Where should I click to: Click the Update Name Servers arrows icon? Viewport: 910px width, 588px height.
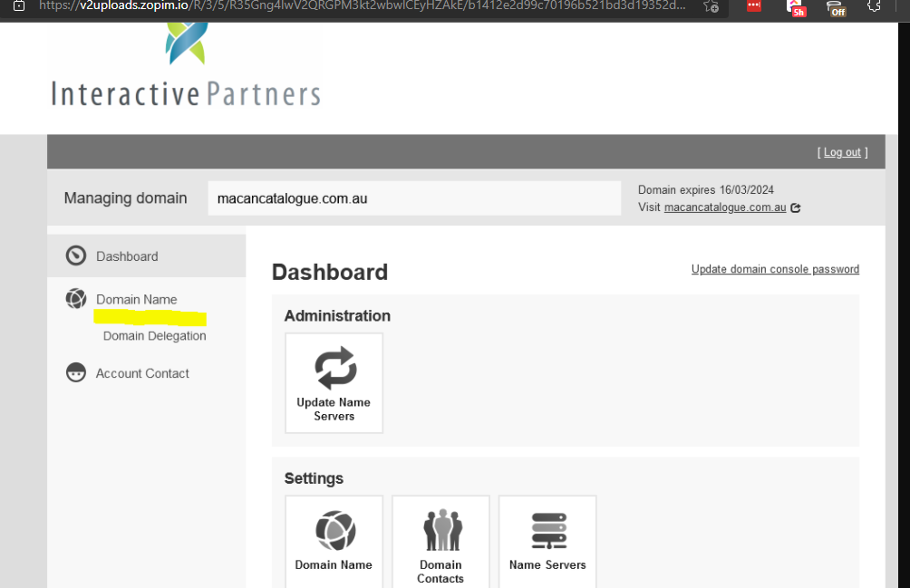pos(334,369)
